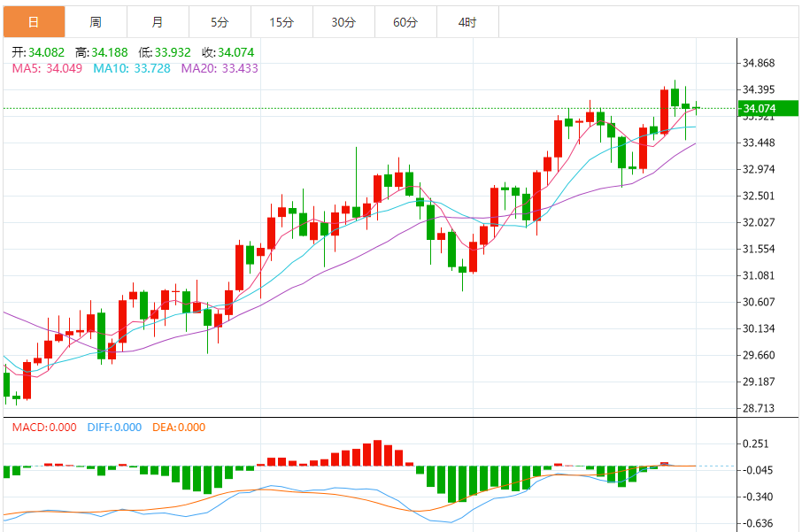
Task: Click the MA10 indicator label
Action: tap(131, 68)
